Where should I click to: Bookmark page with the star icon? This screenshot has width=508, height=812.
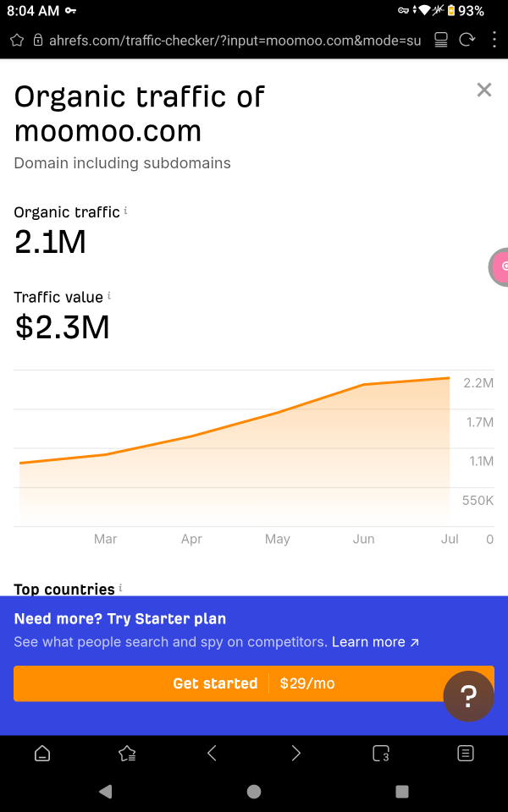coord(17,41)
